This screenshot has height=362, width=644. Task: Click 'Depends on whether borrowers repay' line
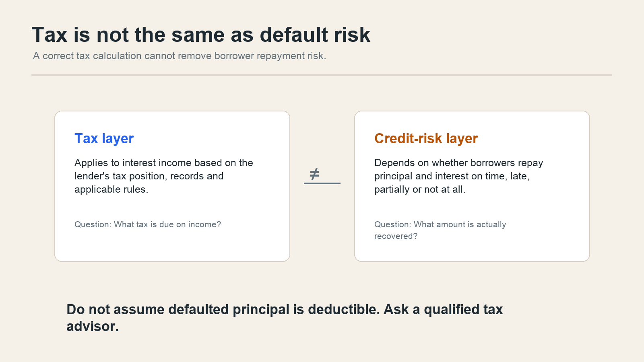[458, 163]
